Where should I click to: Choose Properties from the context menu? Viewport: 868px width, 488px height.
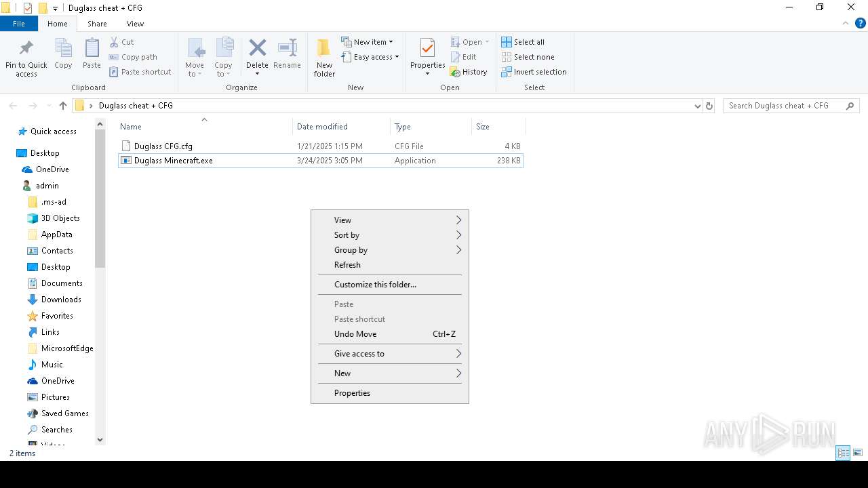pyautogui.click(x=390, y=393)
